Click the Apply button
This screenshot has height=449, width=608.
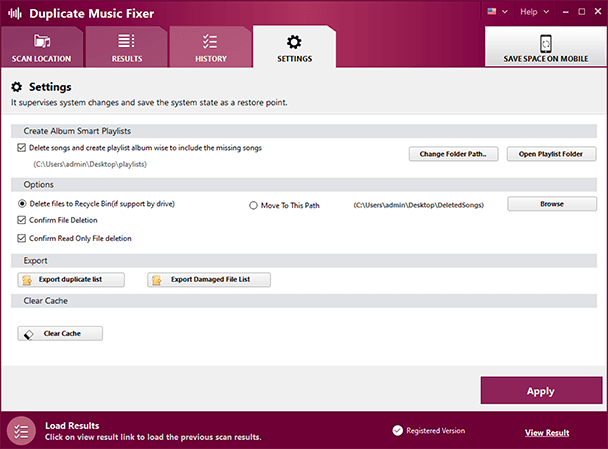point(541,390)
